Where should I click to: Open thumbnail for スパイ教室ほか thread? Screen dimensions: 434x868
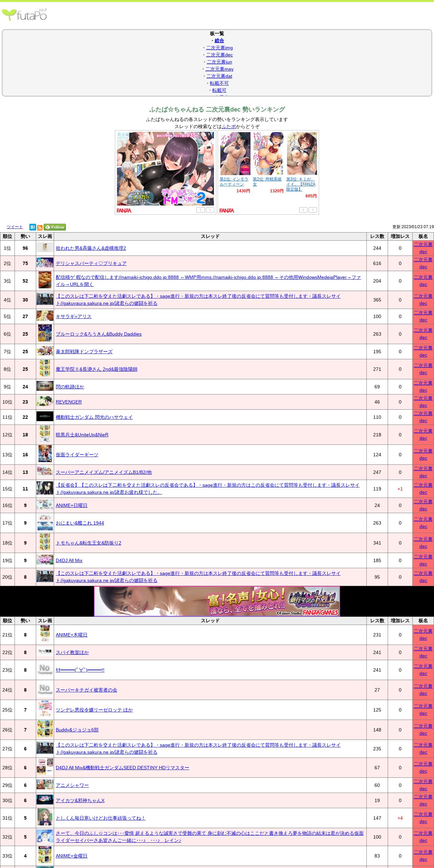[x=45, y=652]
